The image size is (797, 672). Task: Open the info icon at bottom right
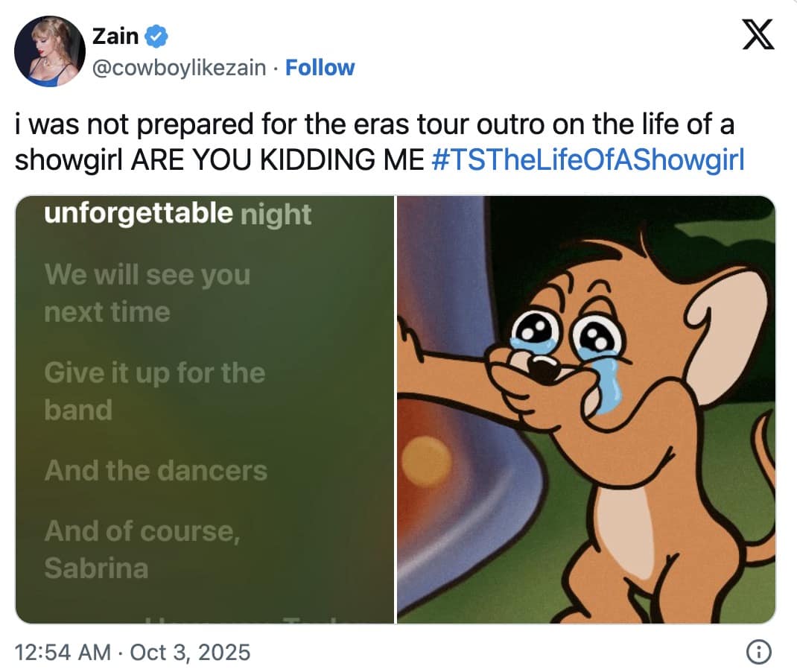coord(761,650)
